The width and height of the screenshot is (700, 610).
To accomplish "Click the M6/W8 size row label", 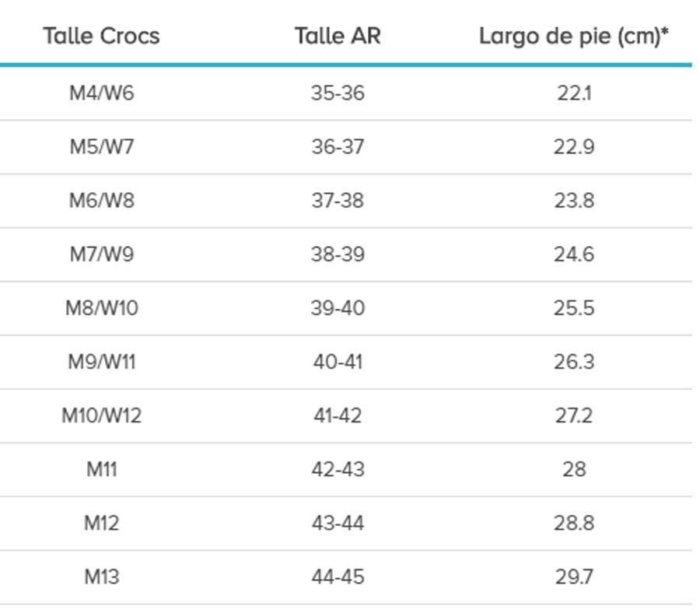I will click(x=101, y=201).
